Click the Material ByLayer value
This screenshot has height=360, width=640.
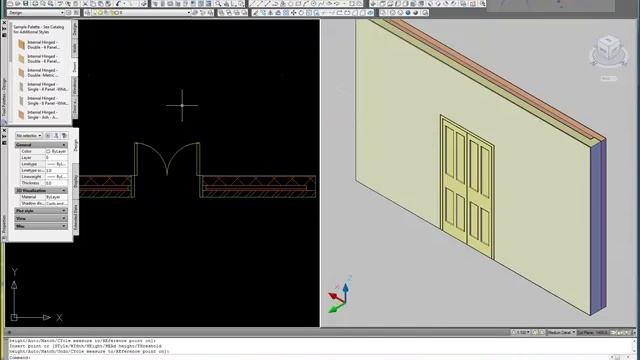pos(56,197)
